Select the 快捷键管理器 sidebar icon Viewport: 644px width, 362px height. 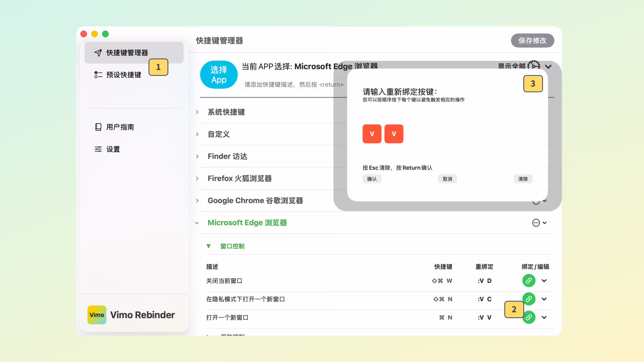98,53
